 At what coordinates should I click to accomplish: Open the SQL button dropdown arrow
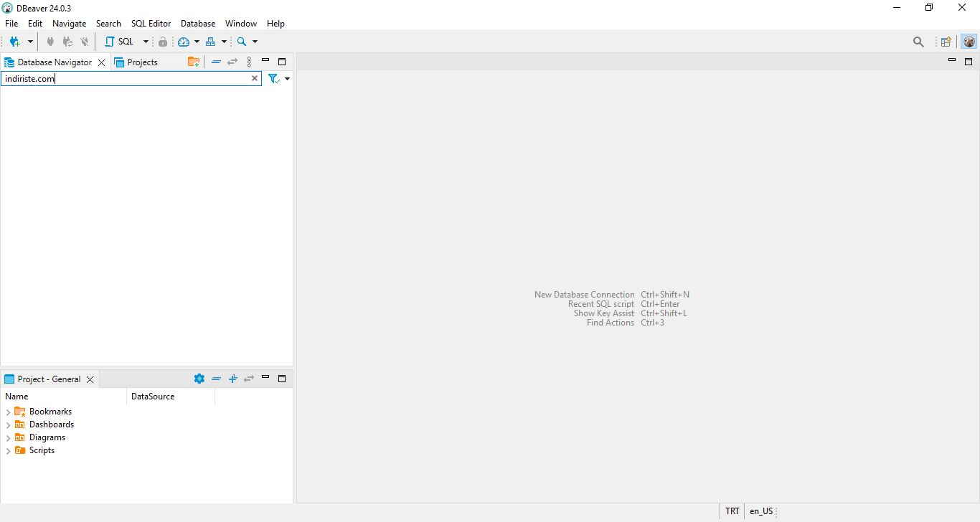(x=146, y=42)
